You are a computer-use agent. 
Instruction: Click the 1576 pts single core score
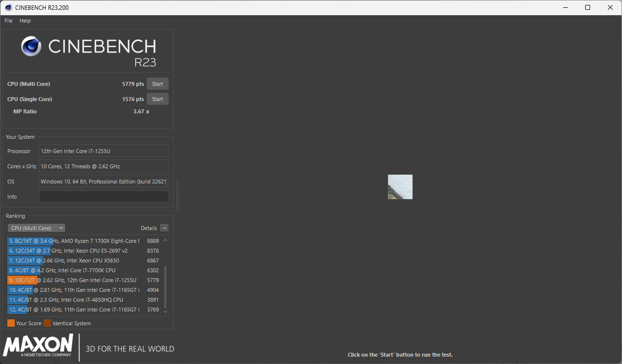tap(133, 99)
